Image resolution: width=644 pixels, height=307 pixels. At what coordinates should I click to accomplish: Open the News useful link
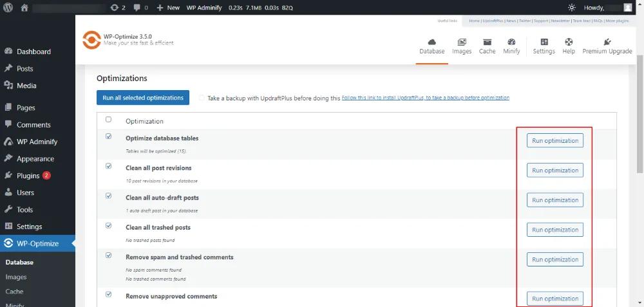(511, 21)
